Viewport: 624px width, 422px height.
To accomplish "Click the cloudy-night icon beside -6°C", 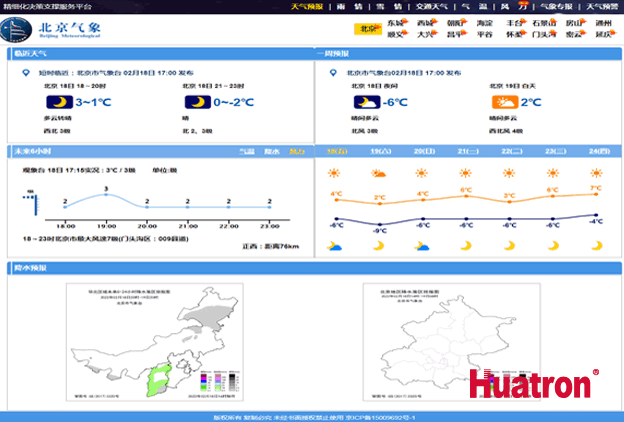I will 366,102.
